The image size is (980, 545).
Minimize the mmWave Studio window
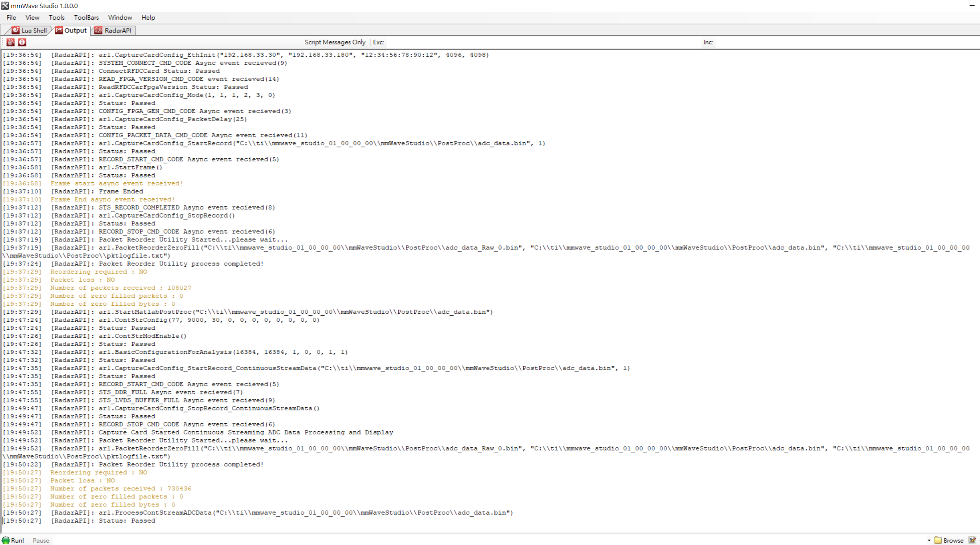coord(972,6)
